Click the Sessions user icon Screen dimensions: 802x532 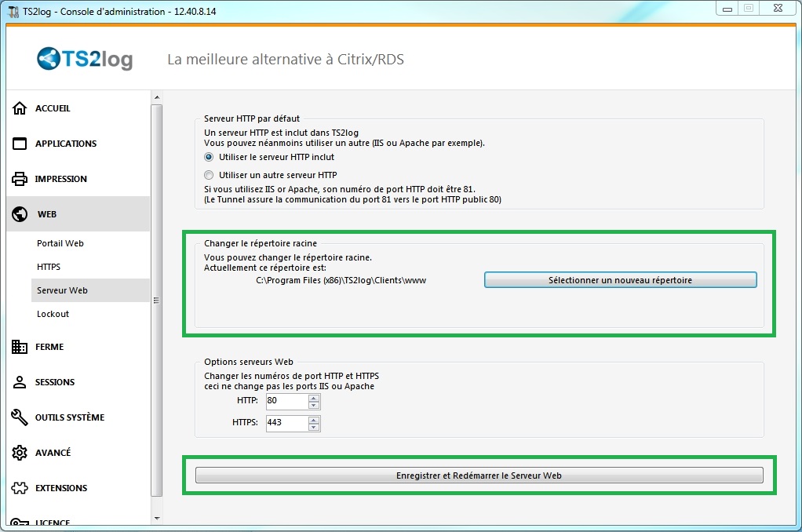20,381
